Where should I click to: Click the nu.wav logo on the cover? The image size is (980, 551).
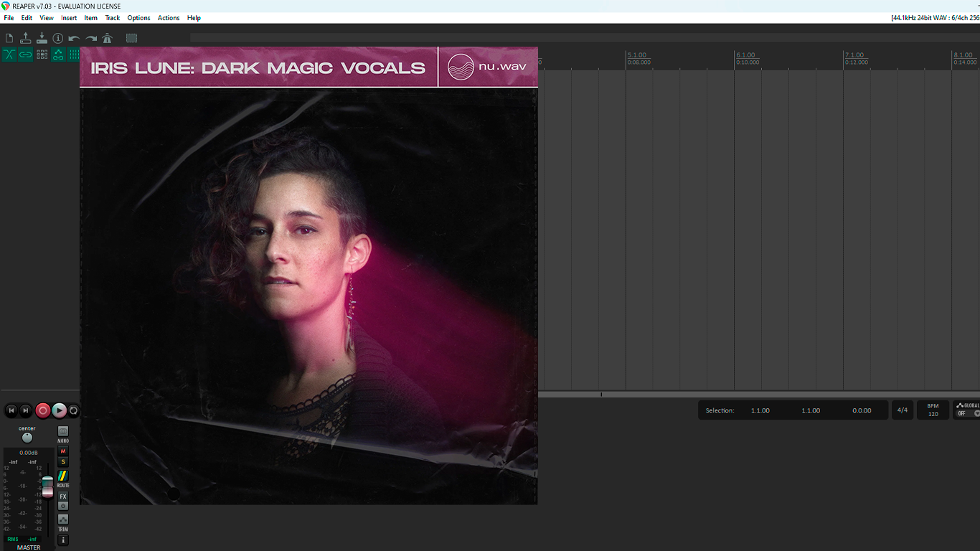click(x=487, y=67)
